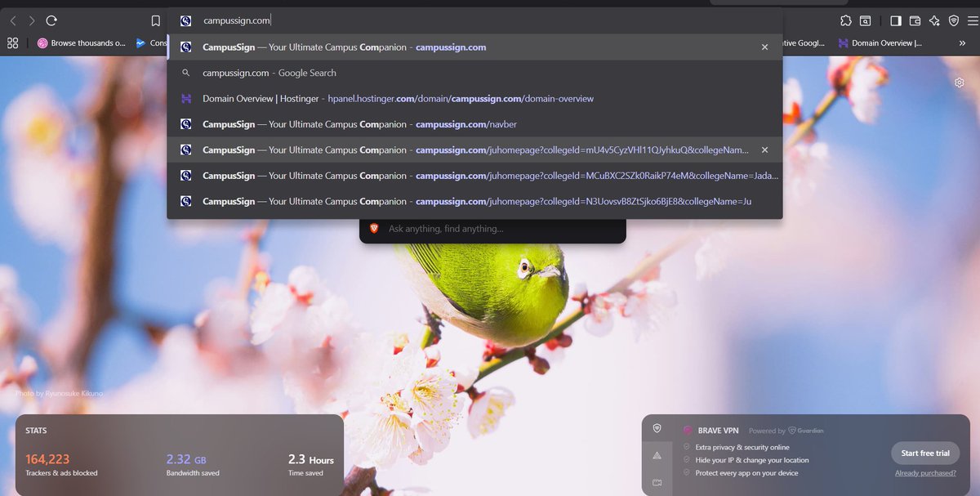Open the Extensions puzzle piece icon

(x=845, y=20)
